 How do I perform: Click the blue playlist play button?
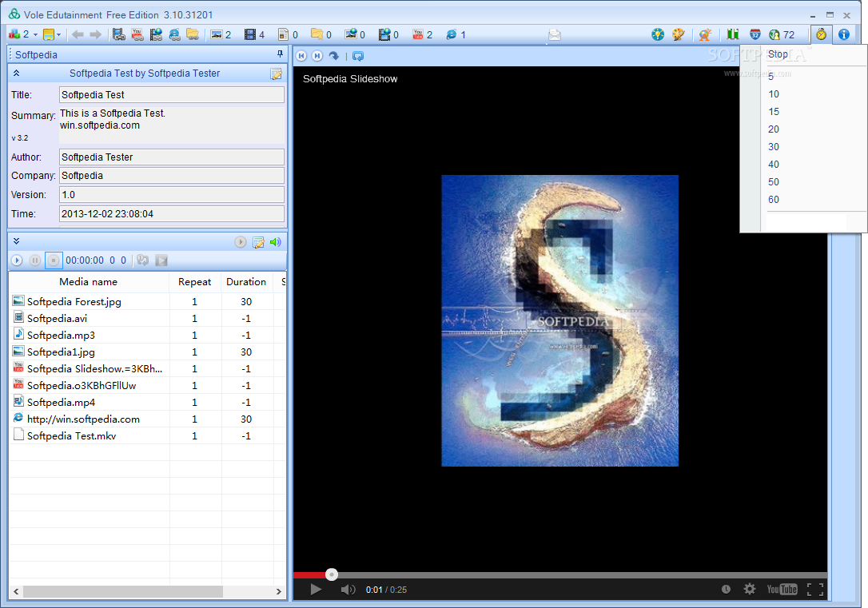pos(17,260)
